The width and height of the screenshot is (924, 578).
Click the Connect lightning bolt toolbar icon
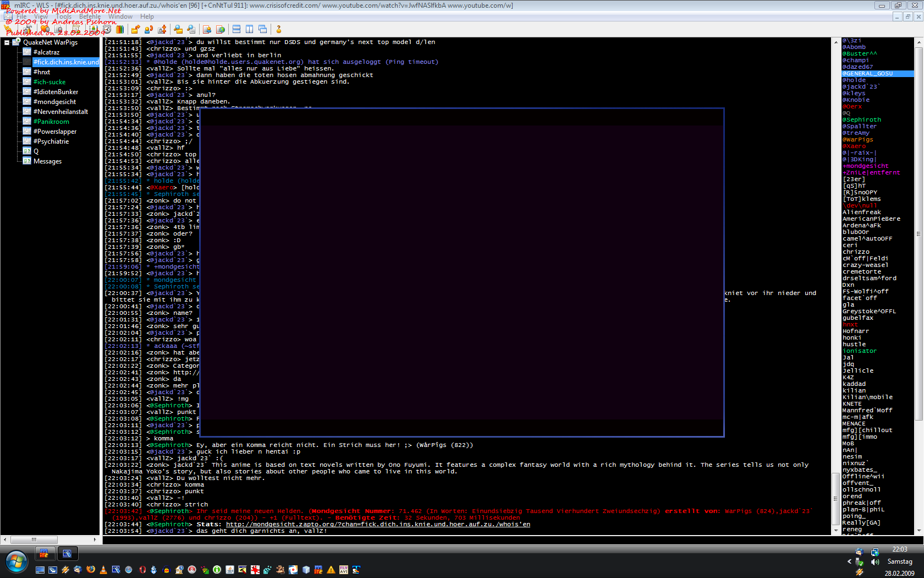(8, 29)
